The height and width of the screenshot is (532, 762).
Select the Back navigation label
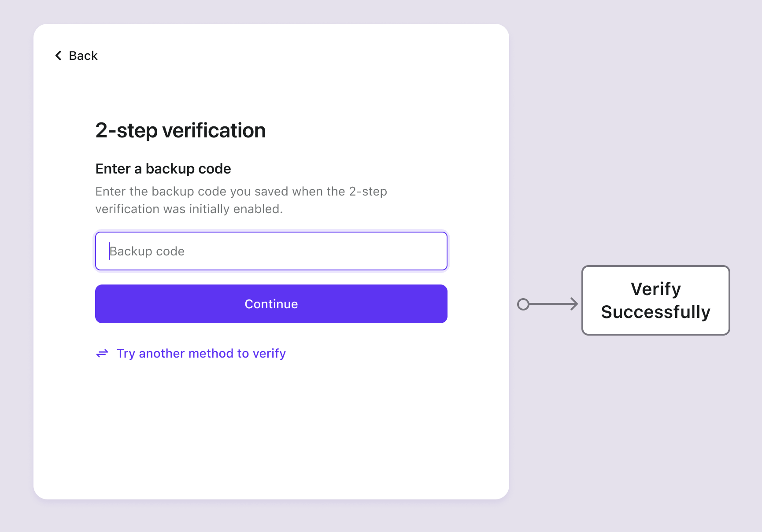(x=83, y=55)
